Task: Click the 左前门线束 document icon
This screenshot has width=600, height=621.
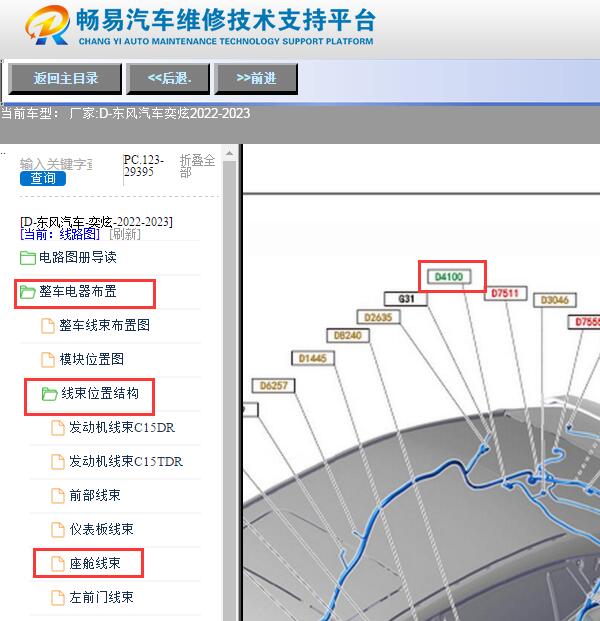Action: (58, 598)
